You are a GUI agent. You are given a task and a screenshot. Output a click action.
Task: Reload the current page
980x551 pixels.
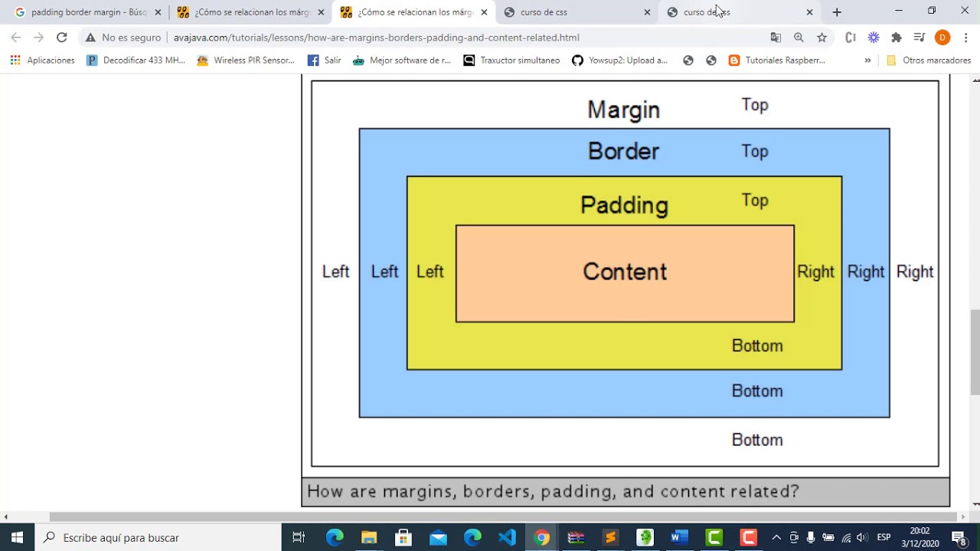[62, 37]
